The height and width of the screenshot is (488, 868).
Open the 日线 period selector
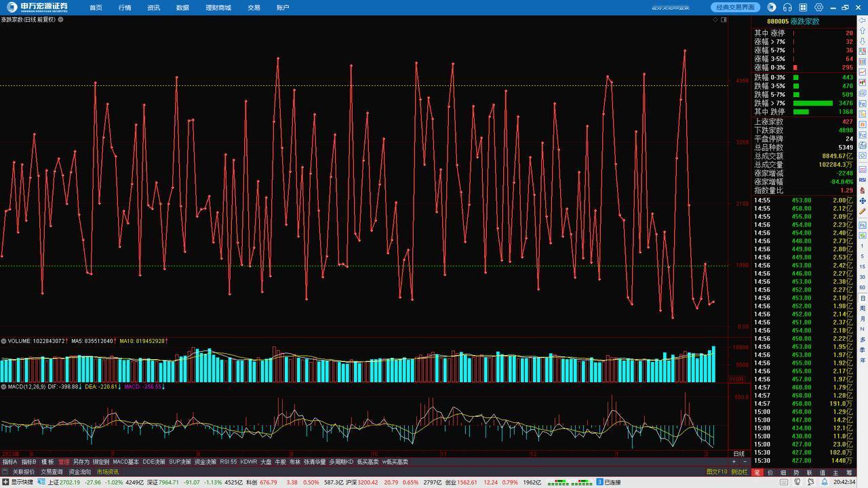point(738,453)
